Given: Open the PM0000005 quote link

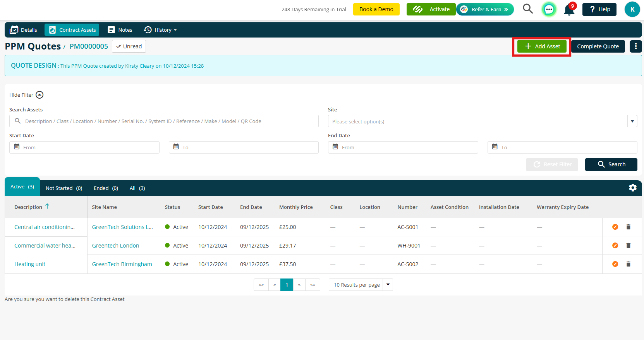Looking at the screenshot, I should (89, 46).
